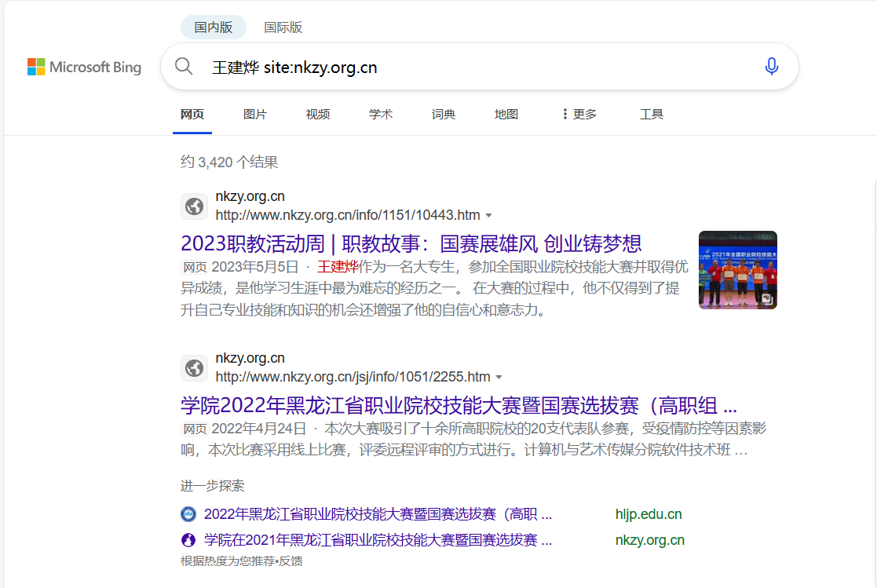Click award ceremony thumbnail image
Viewport: 877px width, 588px height.
click(738, 269)
